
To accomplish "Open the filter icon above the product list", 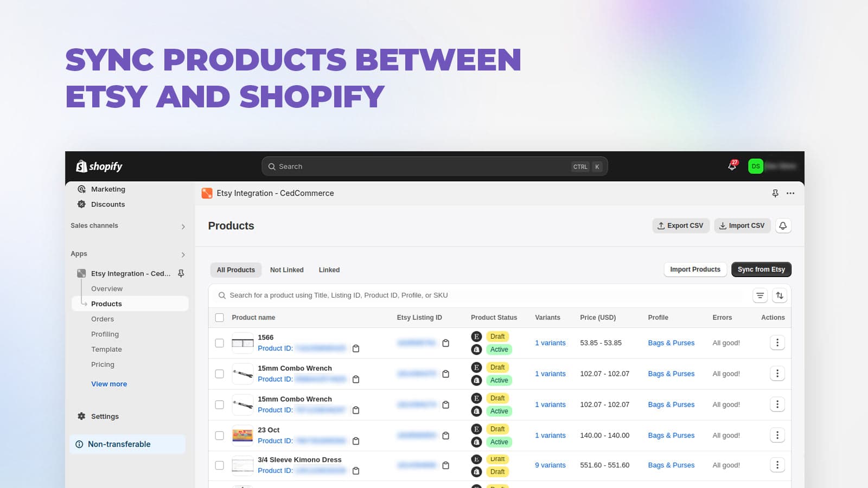I will (759, 296).
